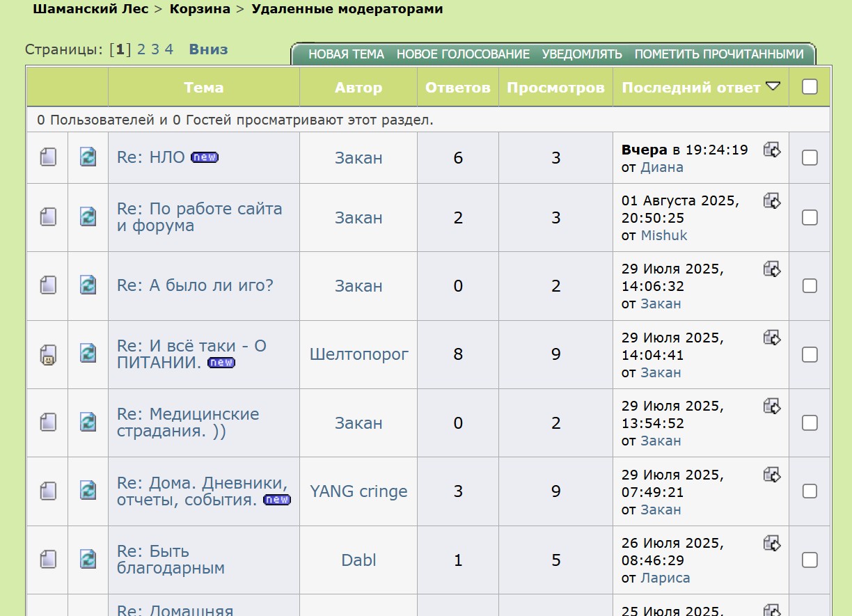Open topic 'Re: А было ли иго?'
Screen dimensions: 852x616
click(x=195, y=285)
